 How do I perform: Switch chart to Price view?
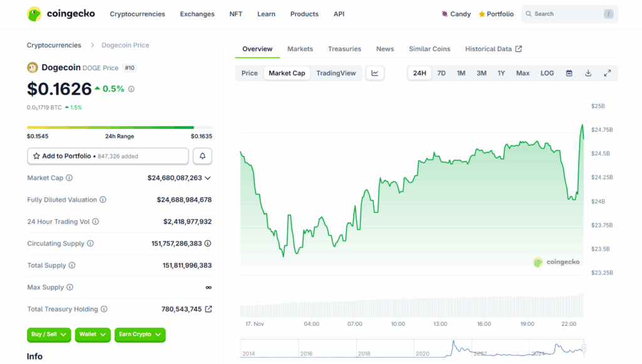pos(250,73)
